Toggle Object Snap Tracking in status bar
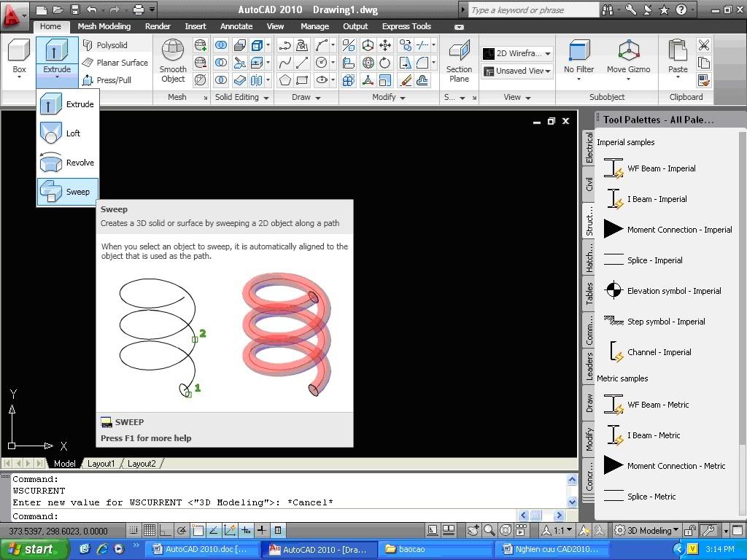This screenshot has width=747, height=560. 214,530
